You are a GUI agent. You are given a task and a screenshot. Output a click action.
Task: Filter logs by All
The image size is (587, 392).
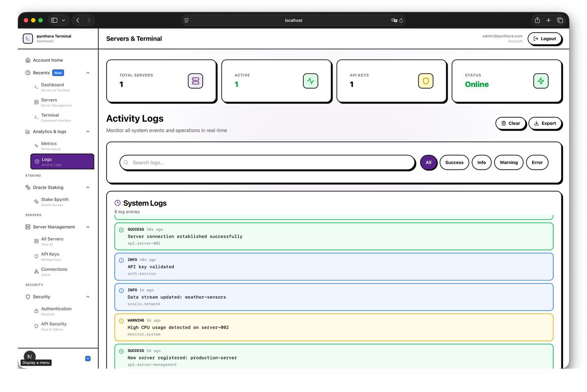[429, 162]
